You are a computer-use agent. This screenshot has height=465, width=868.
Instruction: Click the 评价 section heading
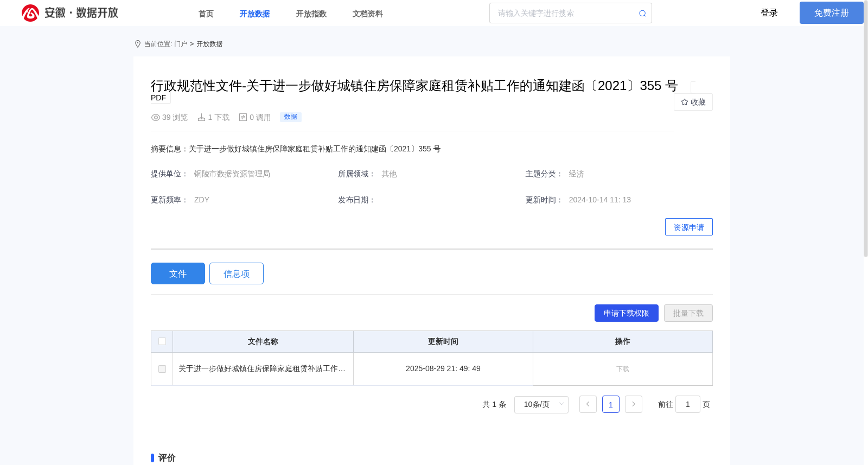pyautogui.click(x=167, y=458)
